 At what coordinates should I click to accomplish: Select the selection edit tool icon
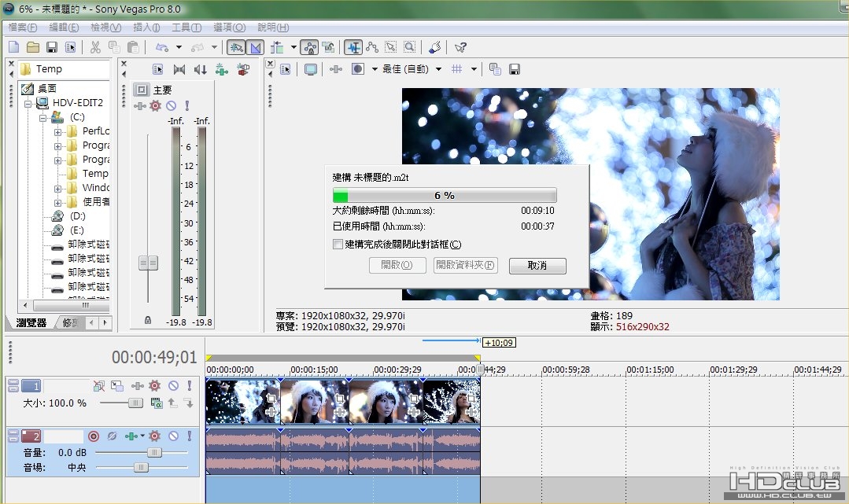[x=390, y=48]
